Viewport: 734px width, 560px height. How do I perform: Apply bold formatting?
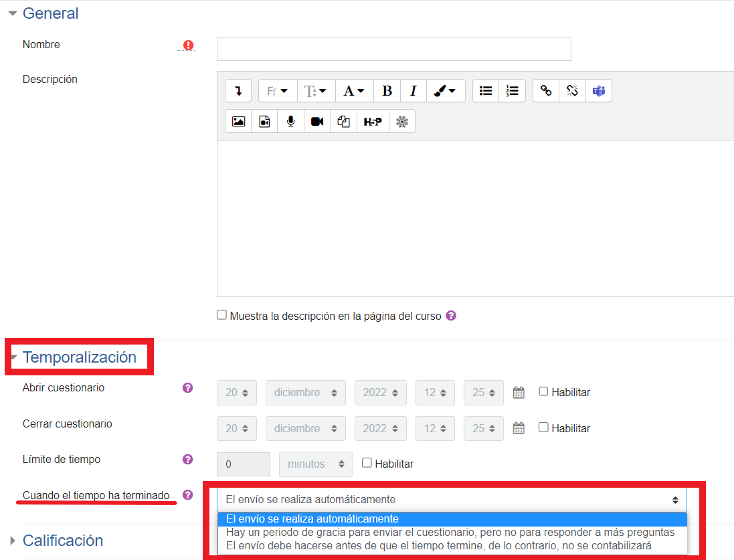coord(387,91)
